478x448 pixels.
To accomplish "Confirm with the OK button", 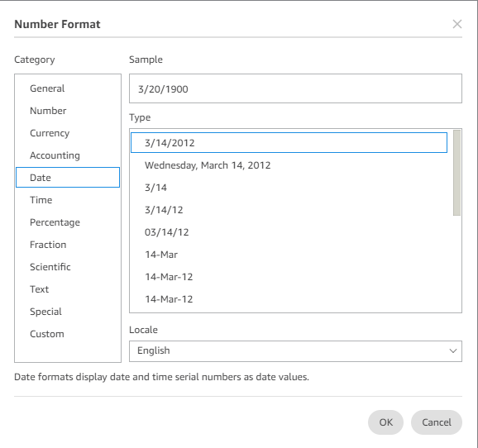I will click(x=385, y=422).
